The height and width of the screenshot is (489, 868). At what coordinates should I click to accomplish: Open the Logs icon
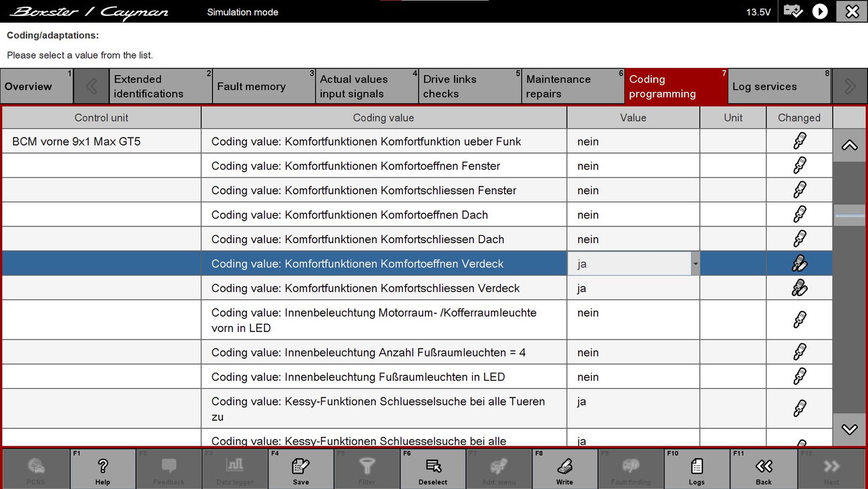[696, 466]
